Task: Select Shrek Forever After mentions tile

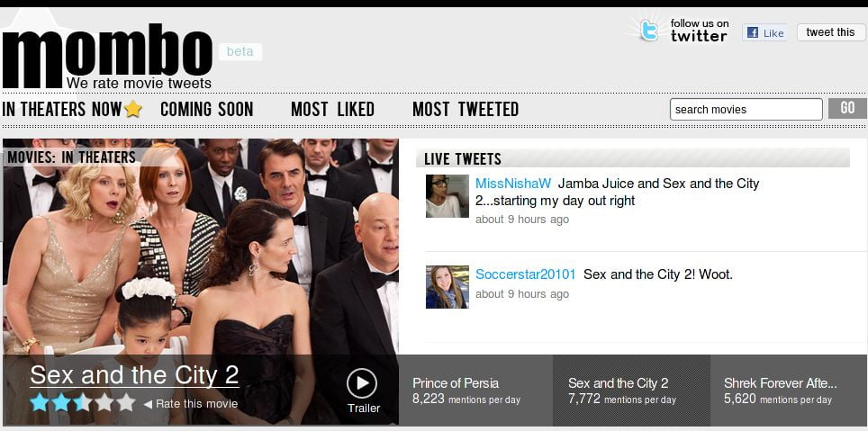Action: (x=788, y=390)
